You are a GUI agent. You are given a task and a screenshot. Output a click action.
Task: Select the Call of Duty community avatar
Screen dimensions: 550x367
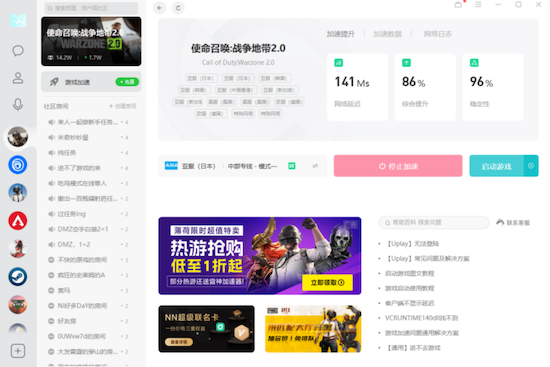(x=18, y=136)
